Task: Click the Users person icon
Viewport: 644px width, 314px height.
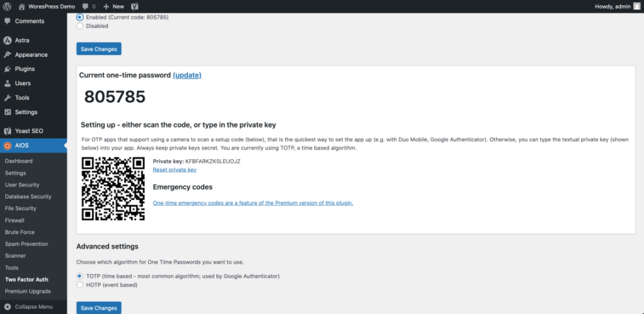Action: click(7, 84)
